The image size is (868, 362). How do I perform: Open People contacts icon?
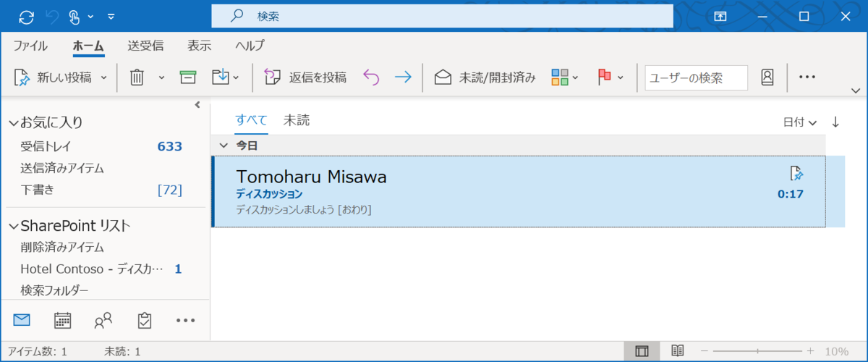pos(103,319)
